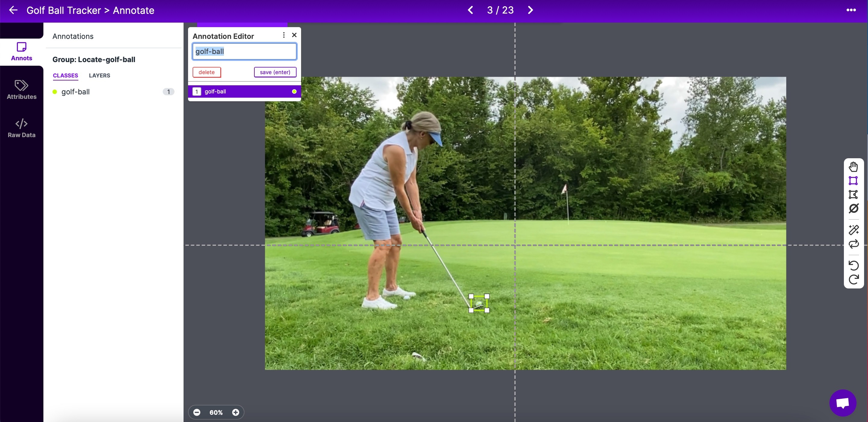Open the Attributes sidebar panel
Image resolution: width=868 pixels, height=422 pixels.
pos(22,90)
